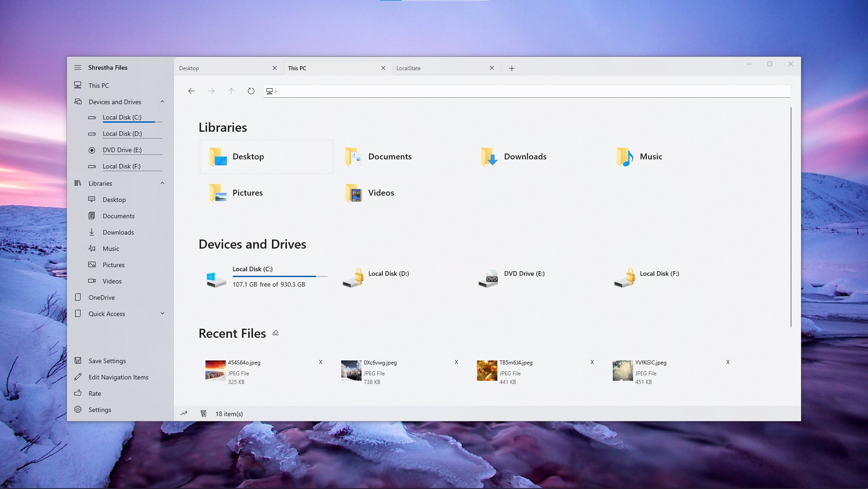
Task: Go up one directory level
Action: pos(231,91)
